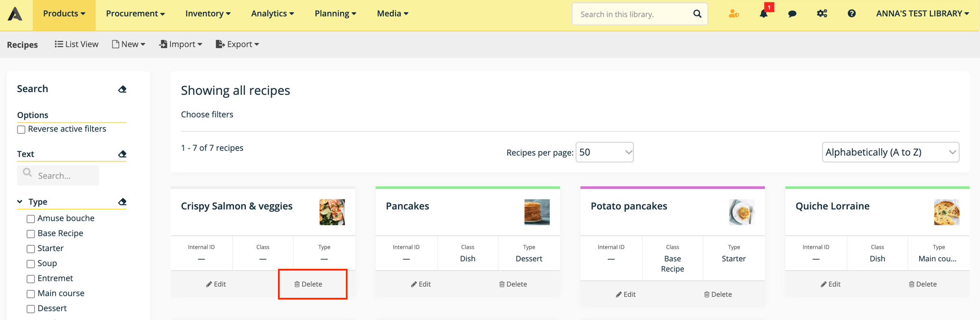The width and height of the screenshot is (980, 320).
Task: Open the Recipes per page dropdown
Action: (604, 152)
